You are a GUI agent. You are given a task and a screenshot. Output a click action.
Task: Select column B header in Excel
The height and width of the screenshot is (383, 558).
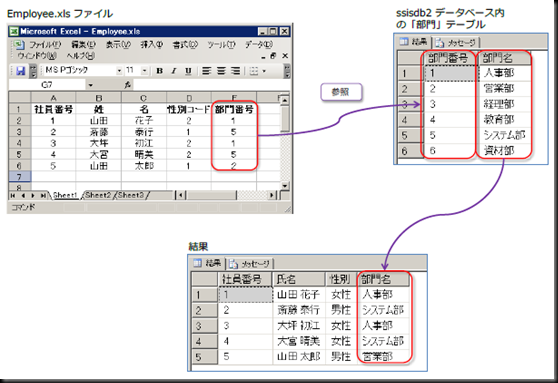[x=99, y=97]
